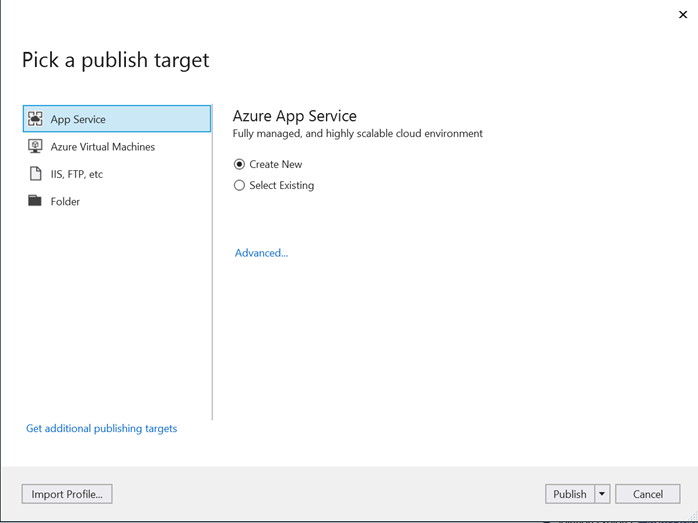This screenshot has width=698, height=523.
Task: Expand the Publish button dropdown arrow
Action: click(602, 494)
